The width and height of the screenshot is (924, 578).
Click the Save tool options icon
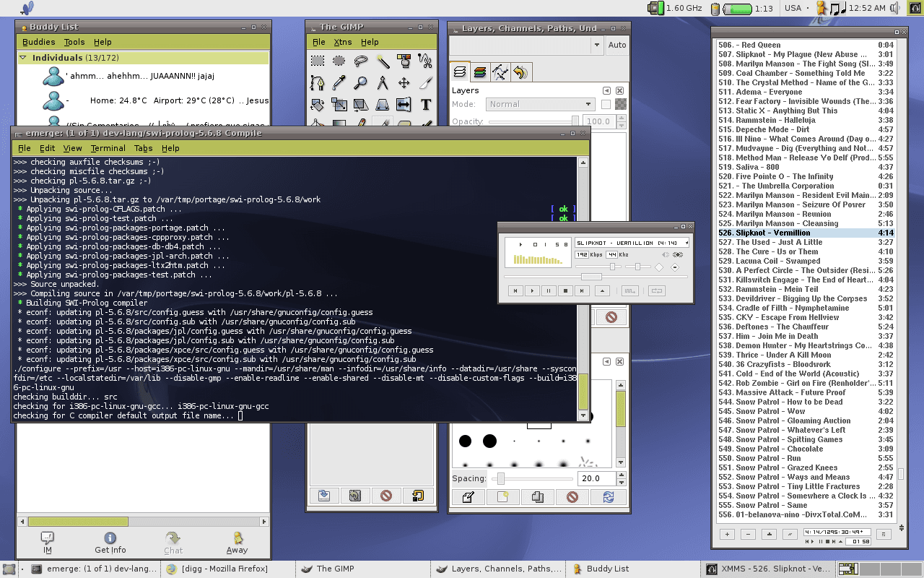[x=324, y=496]
